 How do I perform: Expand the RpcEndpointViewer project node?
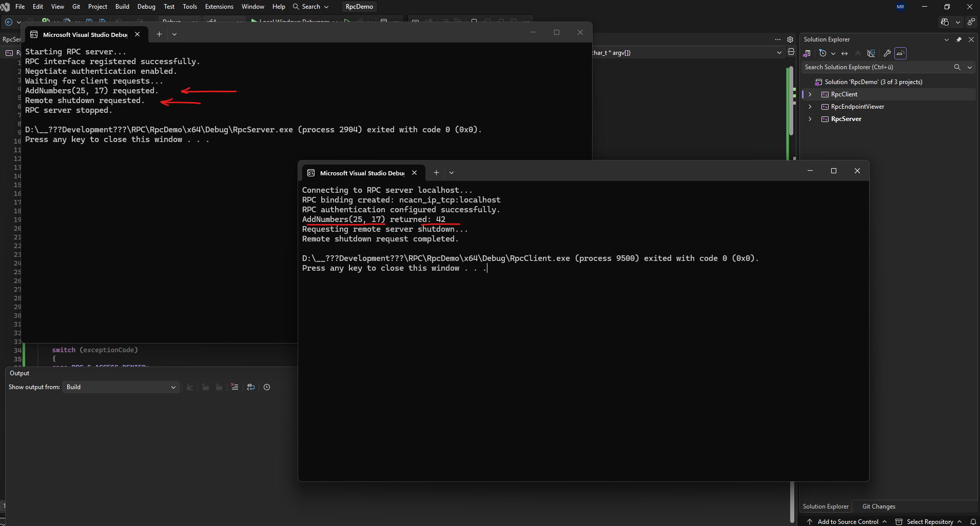tap(810, 107)
